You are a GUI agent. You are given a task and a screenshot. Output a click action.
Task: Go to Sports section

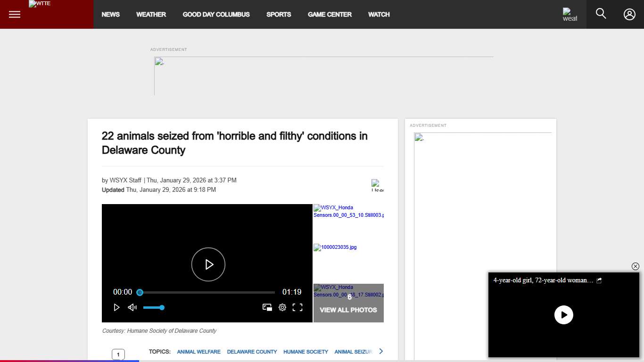[279, 14]
